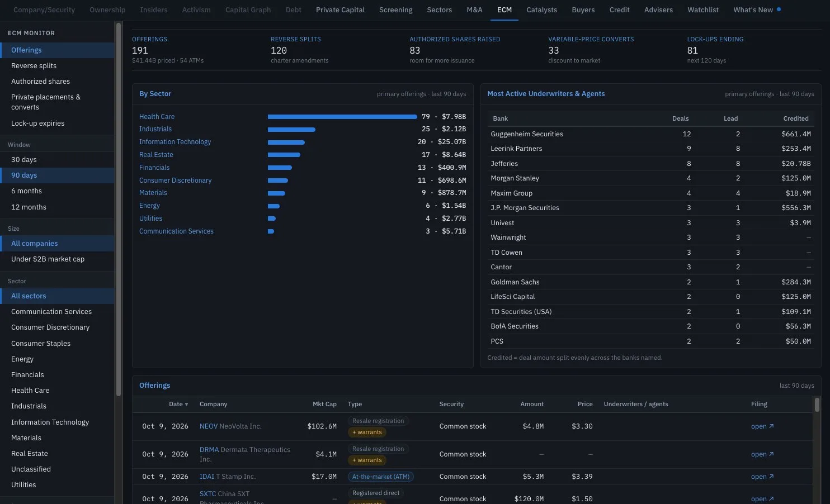This screenshot has width=830, height=504.
Task: Click the Utilities link in By Sector
Action: pyautogui.click(x=150, y=218)
